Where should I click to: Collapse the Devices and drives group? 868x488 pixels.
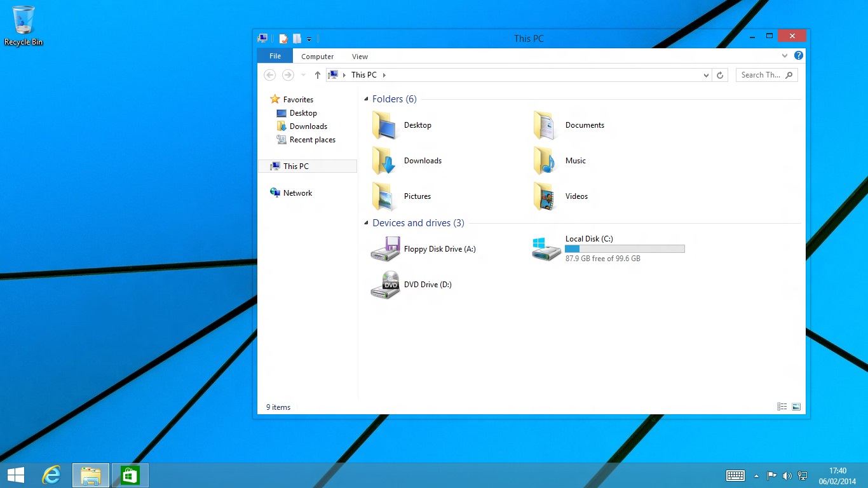click(366, 223)
